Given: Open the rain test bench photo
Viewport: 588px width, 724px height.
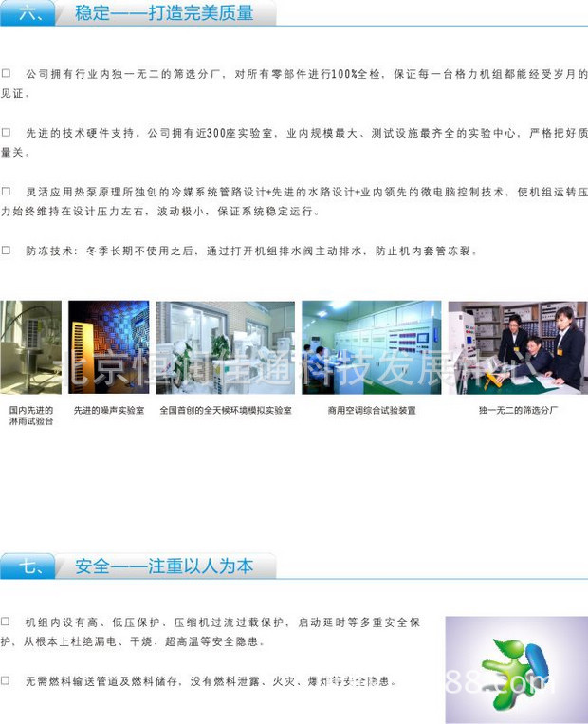Looking at the screenshot, I should (30, 348).
